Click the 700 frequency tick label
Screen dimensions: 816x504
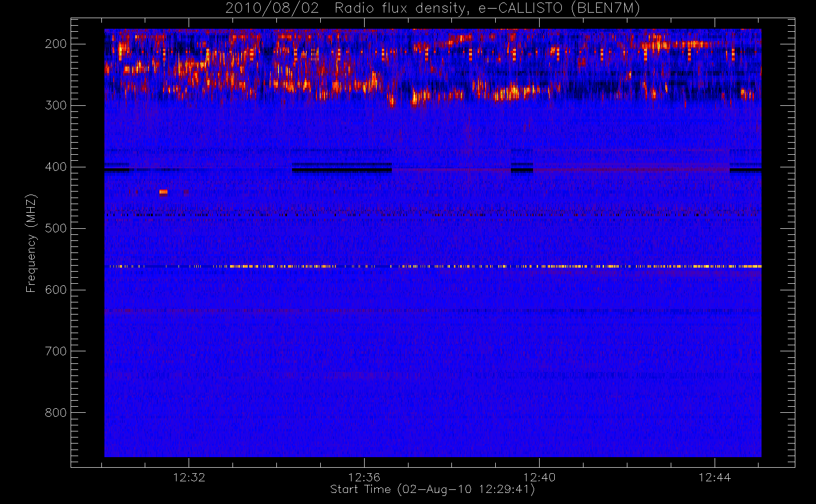56,351
